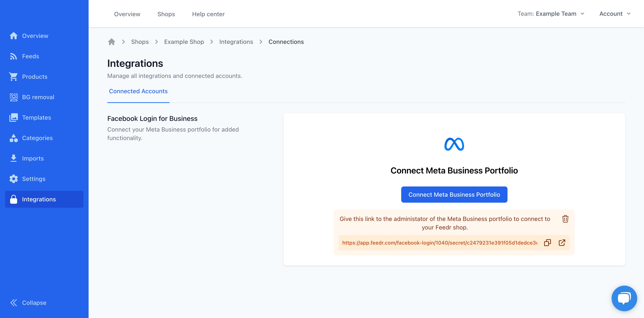Click Connections in the breadcrumb
The image size is (644, 318).
click(286, 42)
